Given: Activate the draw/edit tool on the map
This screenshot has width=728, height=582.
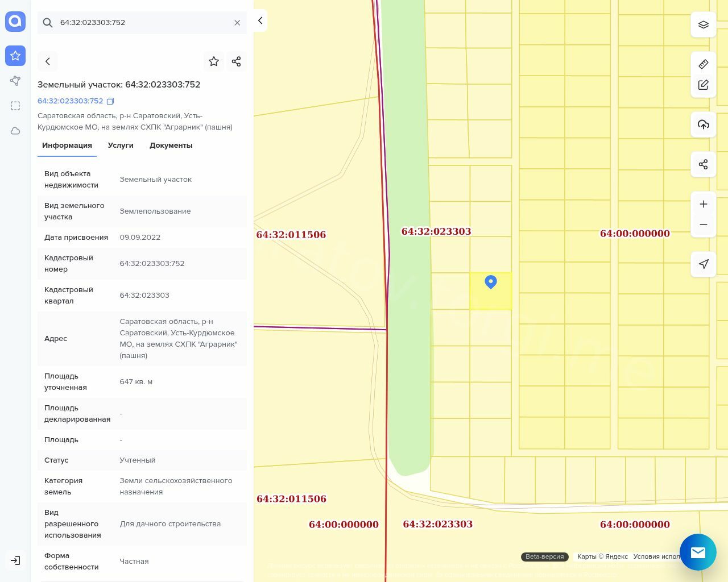Looking at the screenshot, I should tap(703, 85).
